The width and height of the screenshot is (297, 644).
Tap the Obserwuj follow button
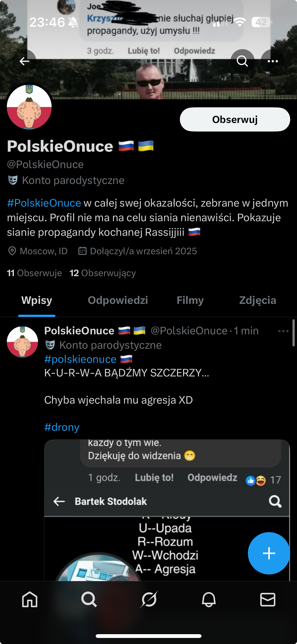(235, 119)
